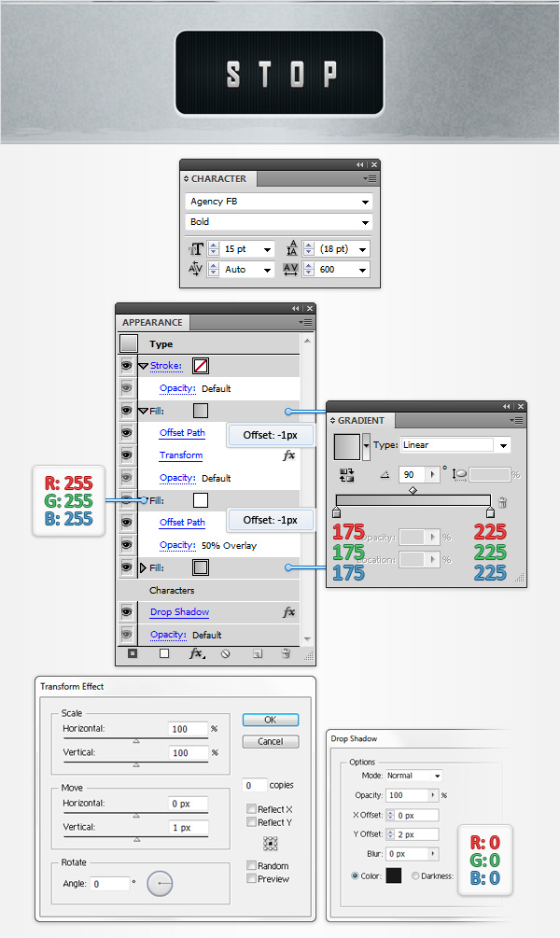560x938 pixels.
Task: Click the Delete Stop trash icon in Gradient panel
Action: click(x=502, y=502)
